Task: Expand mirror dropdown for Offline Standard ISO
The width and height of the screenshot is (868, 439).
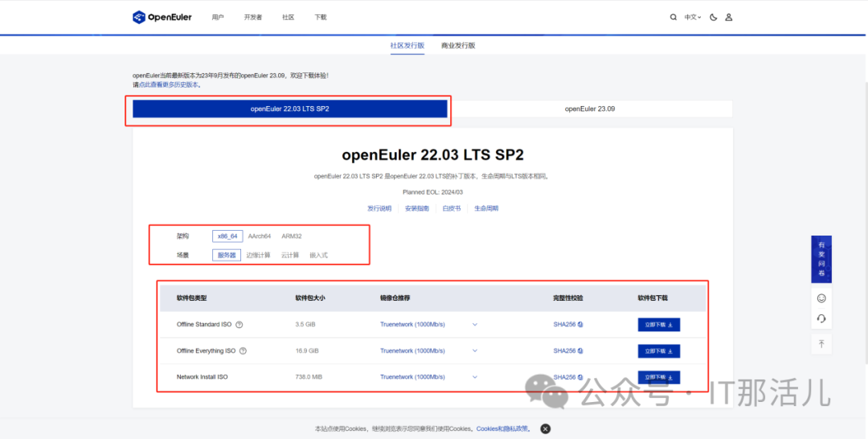Action: pos(475,325)
